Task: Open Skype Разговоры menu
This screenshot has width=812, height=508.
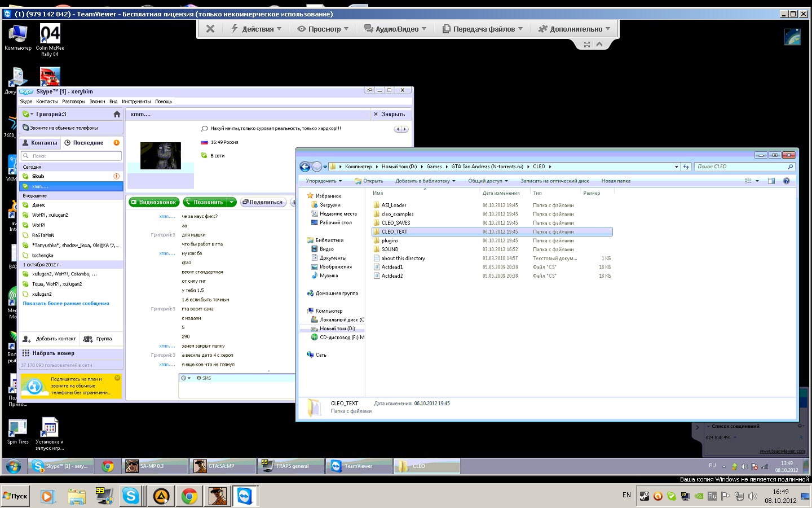Action: click(74, 102)
